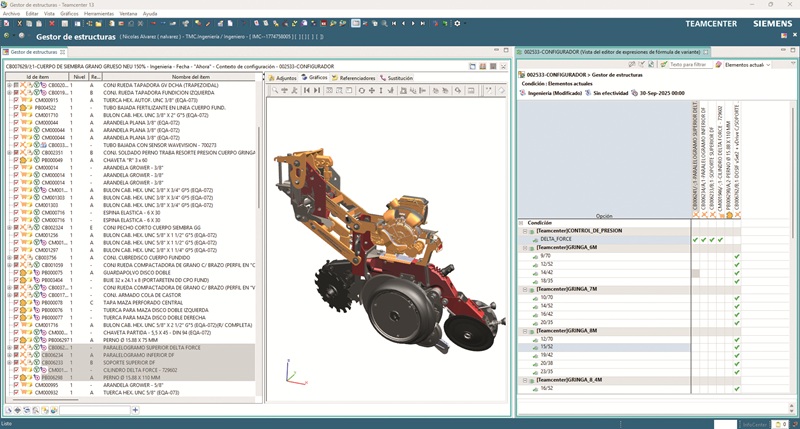Open the Archivo menu
800x429 pixels.
[11, 13]
